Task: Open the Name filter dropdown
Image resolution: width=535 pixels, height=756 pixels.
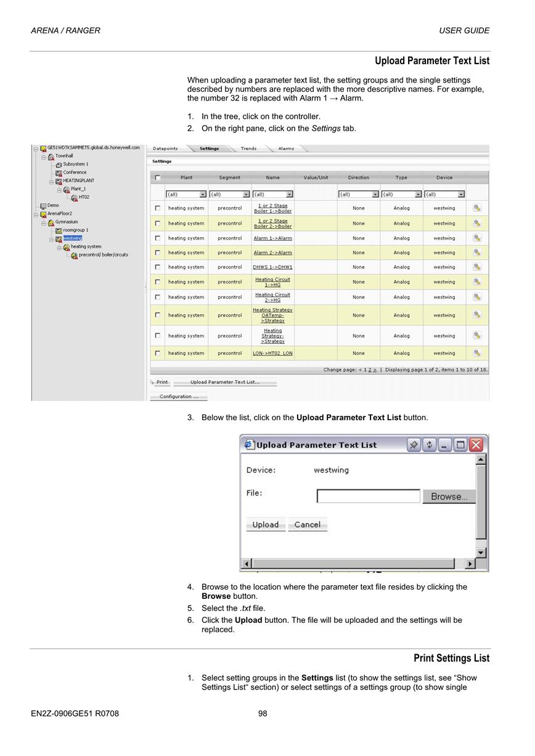Action: click(273, 194)
